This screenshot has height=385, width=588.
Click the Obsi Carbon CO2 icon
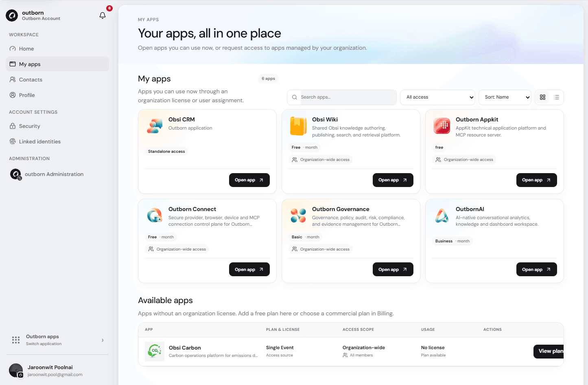155,351
